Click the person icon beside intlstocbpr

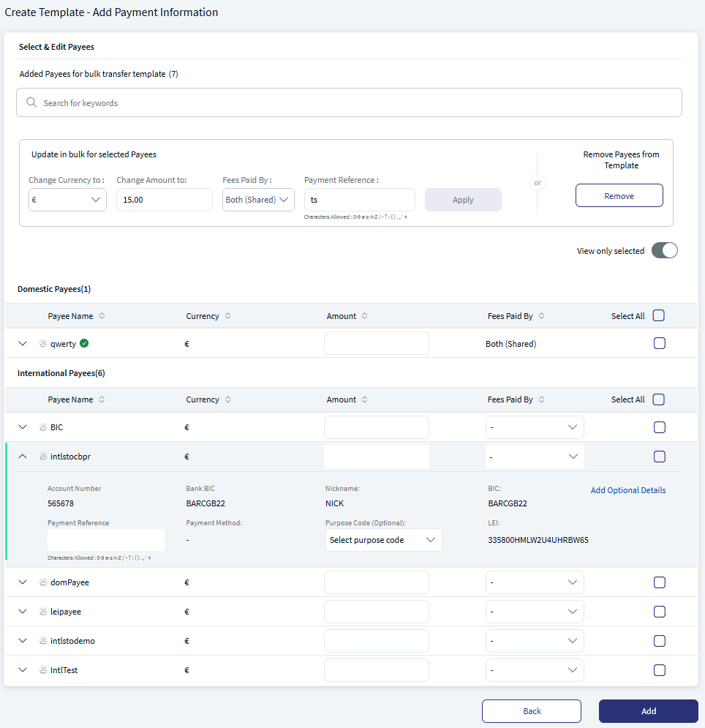(43, 457)
